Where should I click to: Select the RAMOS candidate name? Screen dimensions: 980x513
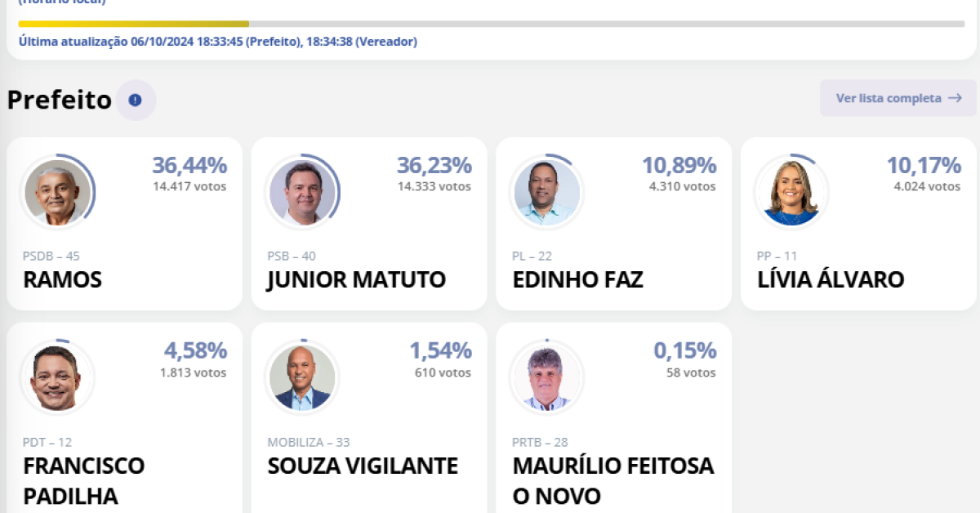coord(63,280)
